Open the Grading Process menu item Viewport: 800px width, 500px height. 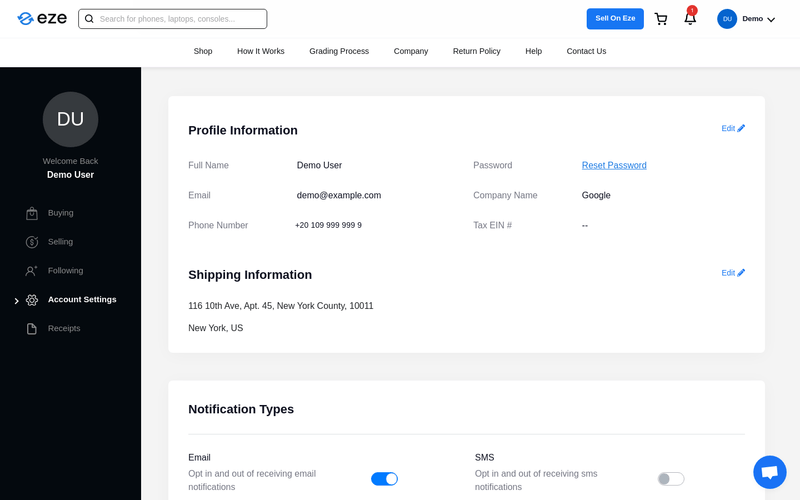coord(339,51)
